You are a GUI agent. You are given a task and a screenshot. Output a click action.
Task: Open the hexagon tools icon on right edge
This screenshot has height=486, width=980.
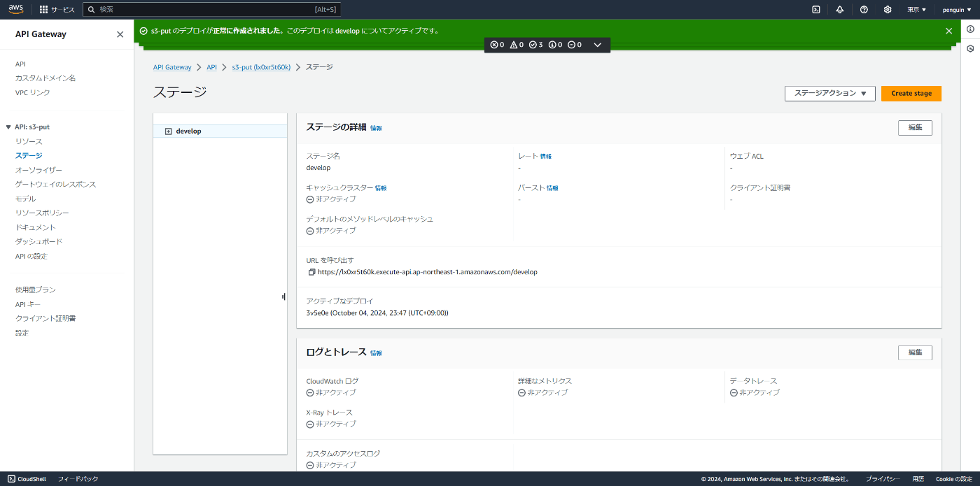(x=970, y=49)
